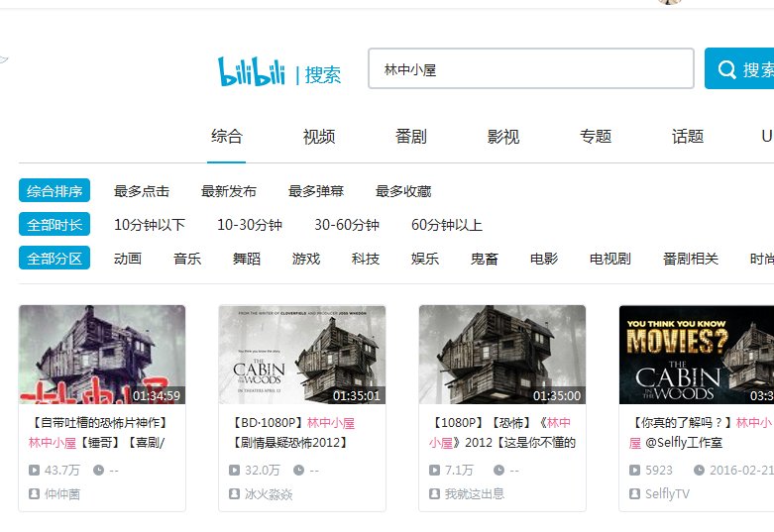Viewport: 774px width, 532px height.
Task: Open uploader 仲仲菌 profile
Action: pos(62,494)
